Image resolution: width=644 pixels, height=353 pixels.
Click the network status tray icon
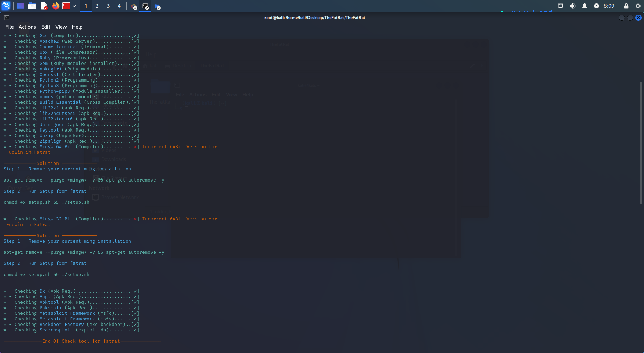click(x=560, y=6)
